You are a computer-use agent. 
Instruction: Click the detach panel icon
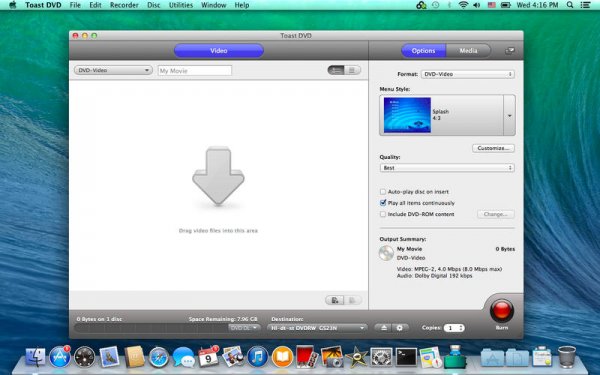pos(510,51)
